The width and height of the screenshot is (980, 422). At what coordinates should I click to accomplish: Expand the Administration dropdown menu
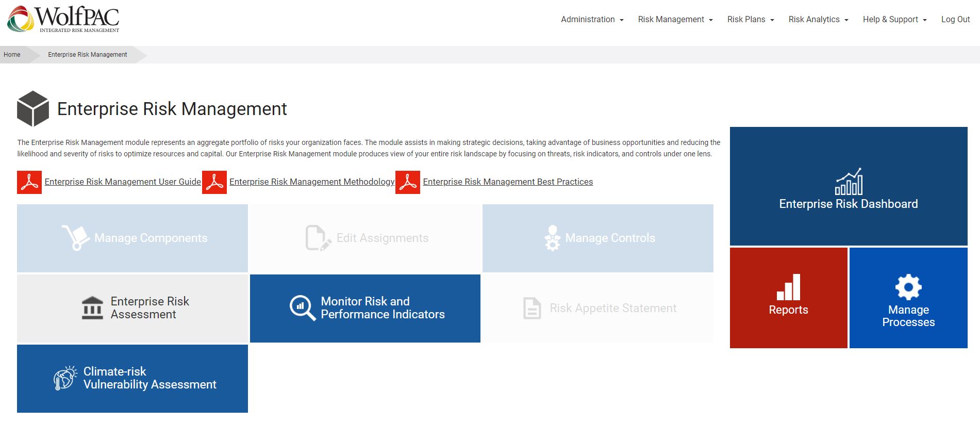592,20
